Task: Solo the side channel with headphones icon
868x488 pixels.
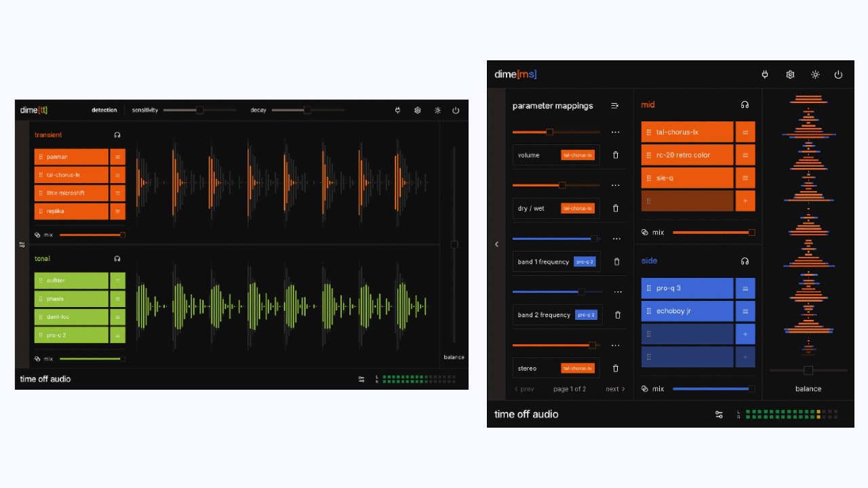Action: [x=745, y=261]
